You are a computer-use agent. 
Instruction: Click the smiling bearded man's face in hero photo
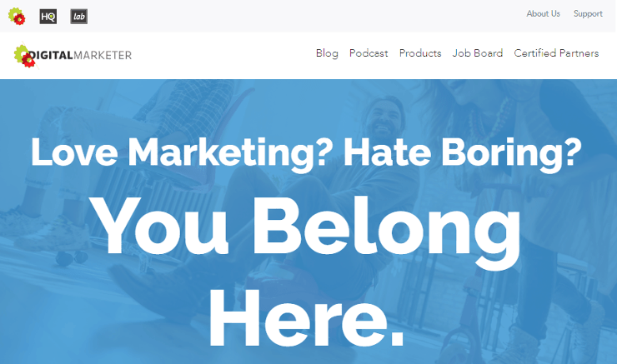(x=383, y=117)
